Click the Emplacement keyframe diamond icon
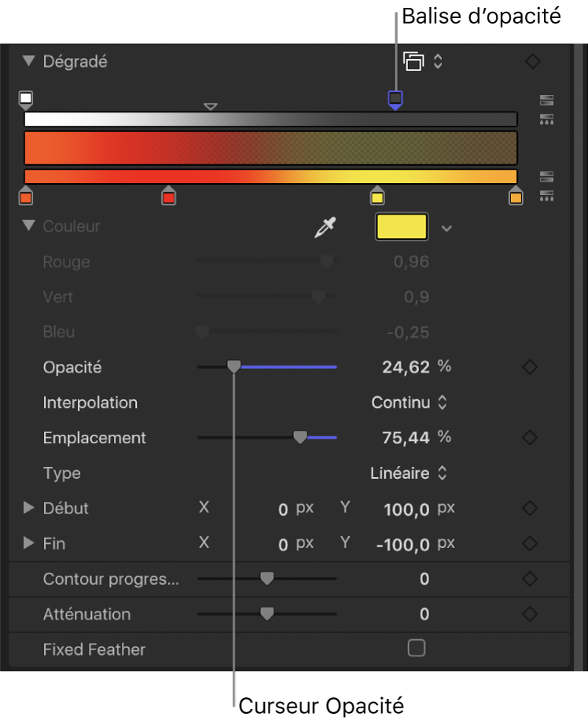Screen dimensions: 588x724 coord(530,438)
